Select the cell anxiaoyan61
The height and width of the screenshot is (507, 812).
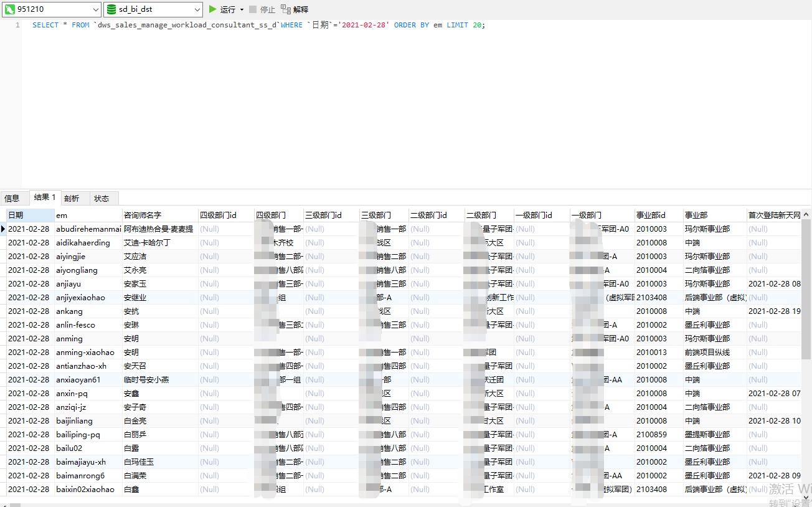88,380
